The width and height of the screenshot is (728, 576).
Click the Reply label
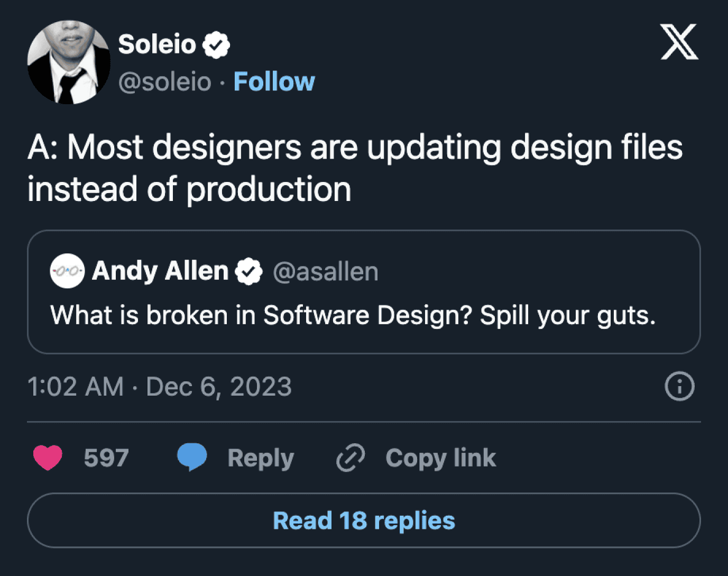click(x=261, y=459)
